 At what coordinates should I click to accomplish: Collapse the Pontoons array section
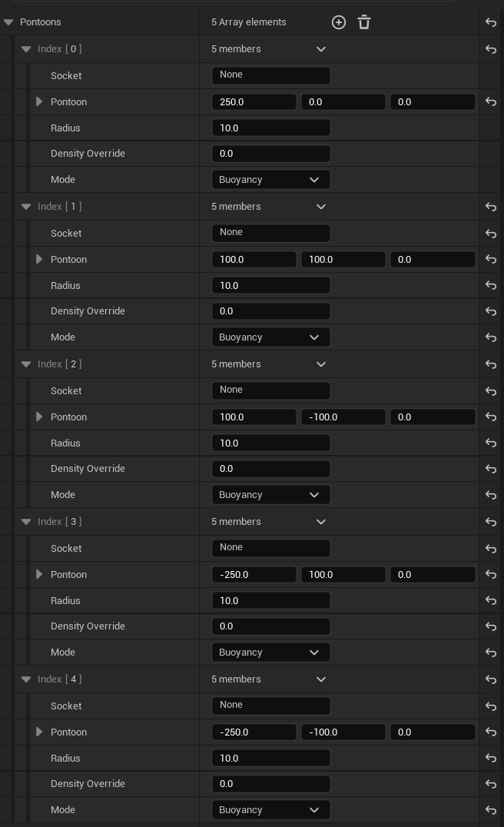click(8, 22)
